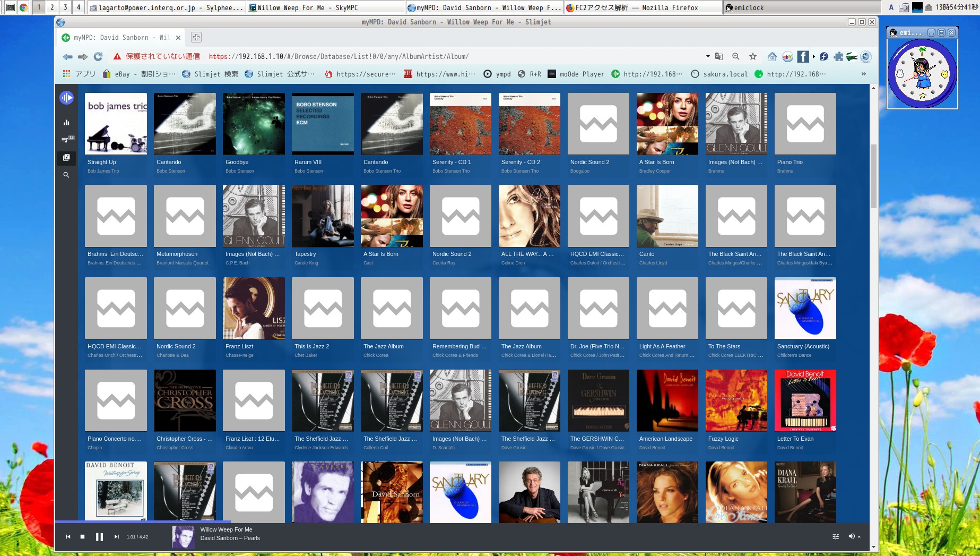Open the music library browse view

66,157
